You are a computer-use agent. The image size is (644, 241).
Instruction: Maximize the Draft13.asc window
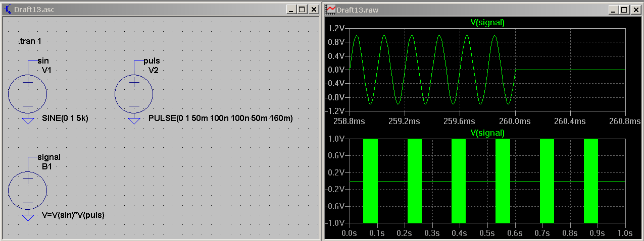point(302,9)
